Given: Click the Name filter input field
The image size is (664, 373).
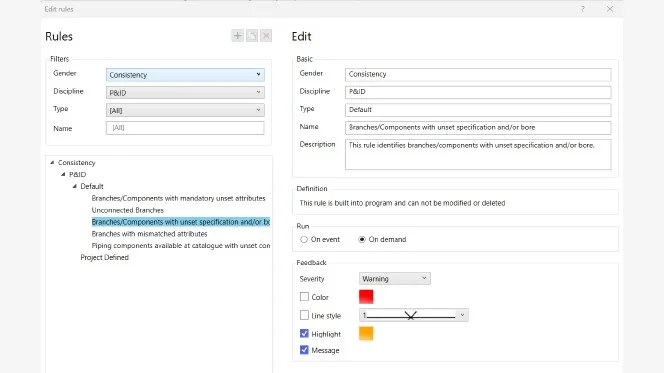Looking at the screenshot, I should click(x=185, y=128).
